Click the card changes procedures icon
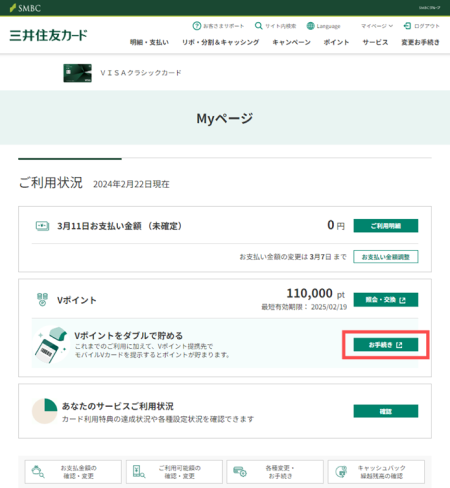Screen dimensions: 450x488 (240, 472)
